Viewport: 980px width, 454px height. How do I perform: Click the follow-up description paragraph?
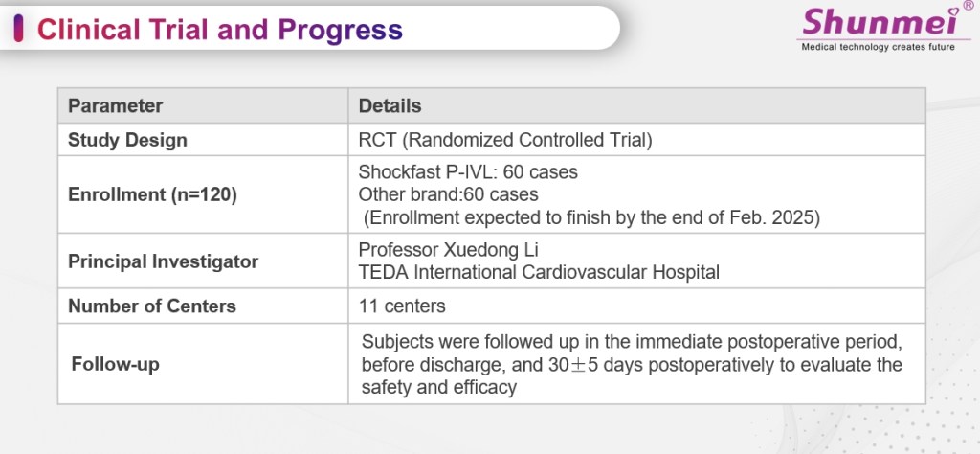[632, 365]
